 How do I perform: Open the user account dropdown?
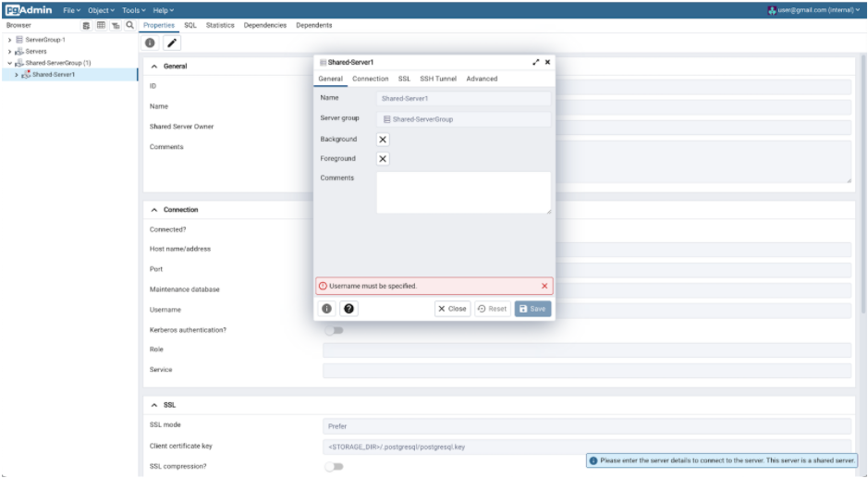(x=813, y=10)
